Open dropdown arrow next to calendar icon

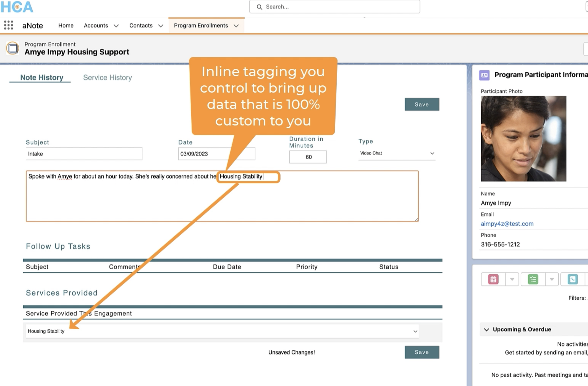coord(512,279)
